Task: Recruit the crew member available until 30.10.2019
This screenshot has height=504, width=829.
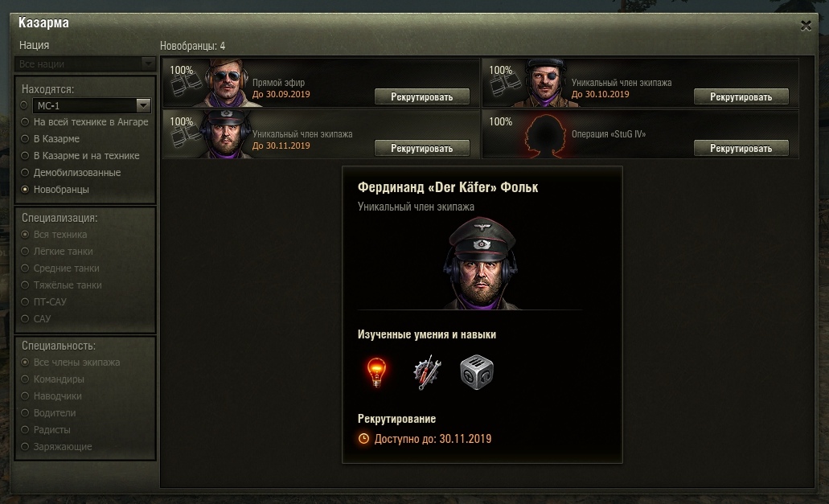Action: 741,96
